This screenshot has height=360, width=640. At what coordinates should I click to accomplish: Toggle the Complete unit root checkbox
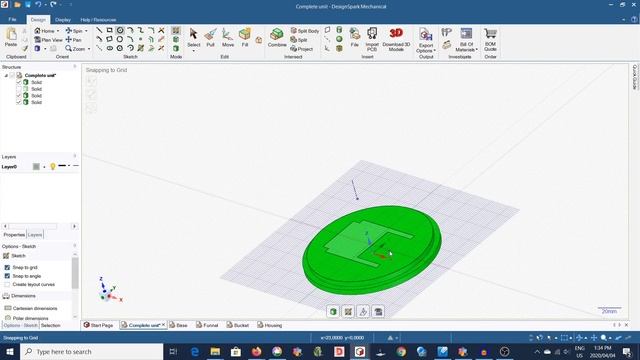(12, 75)
